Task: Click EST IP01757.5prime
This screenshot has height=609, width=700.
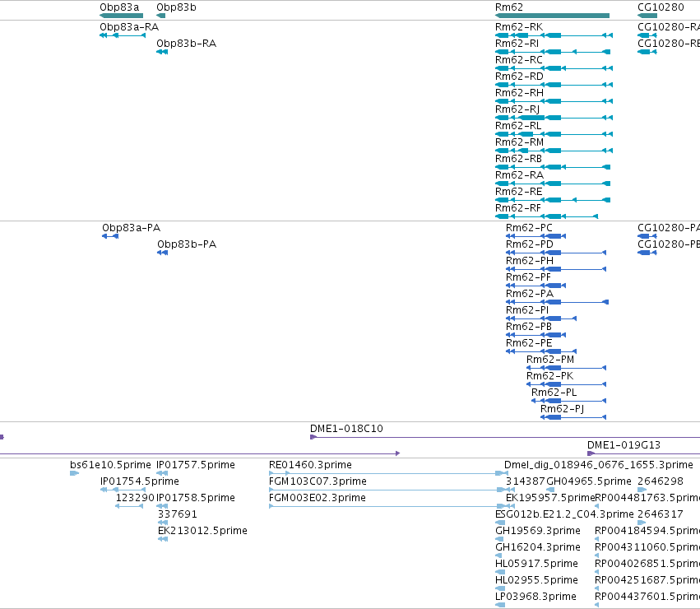Action: (x=196, y=465)
